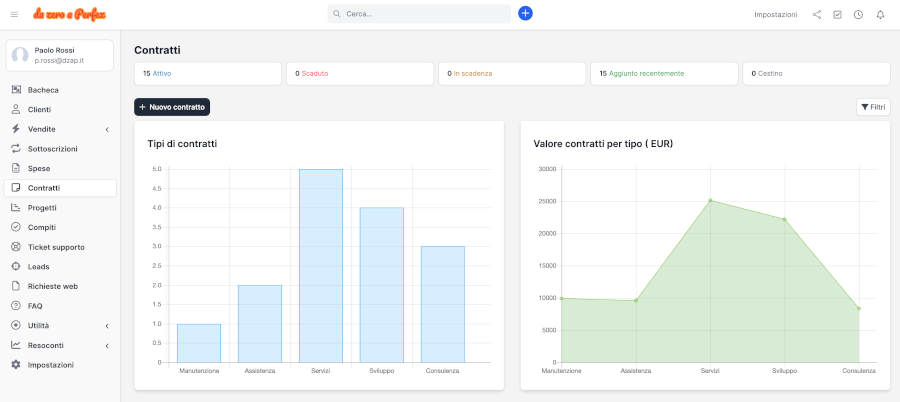Filter contracts by In scadenza

[470, 74]
